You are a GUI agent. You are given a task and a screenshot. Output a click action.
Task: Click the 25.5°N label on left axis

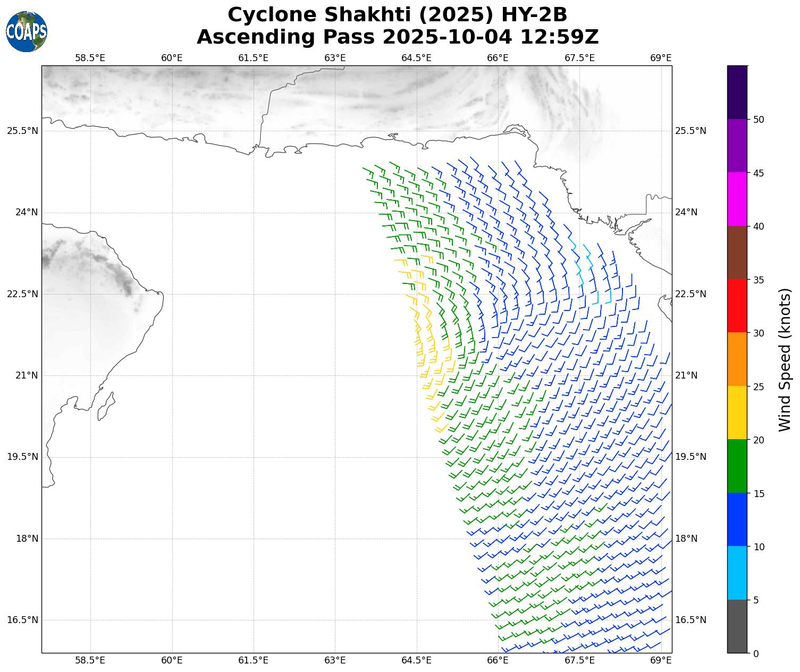pyautogui.click(x=22, y=131)
